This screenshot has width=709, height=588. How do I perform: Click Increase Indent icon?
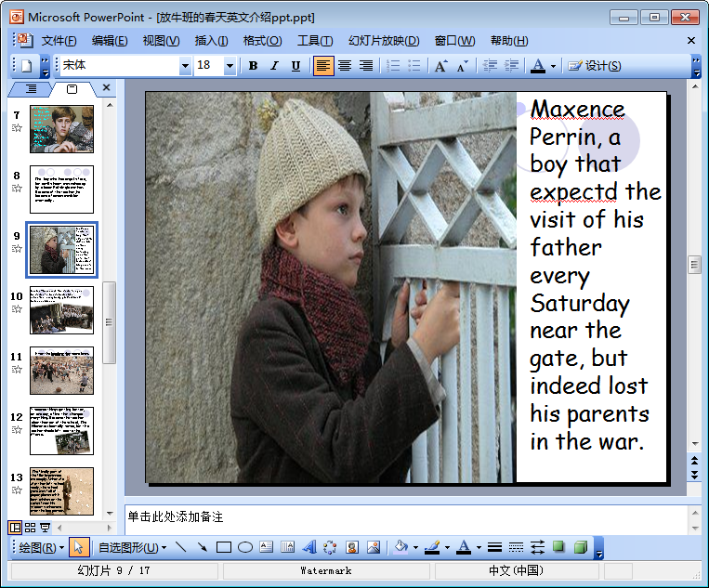pyautogui.click(x=511, y=66)
